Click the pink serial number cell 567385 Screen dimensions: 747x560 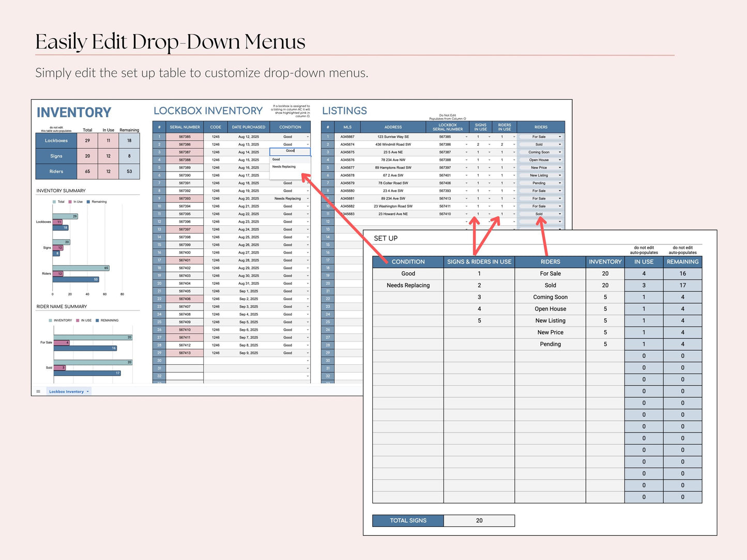(x=185, y=137)
